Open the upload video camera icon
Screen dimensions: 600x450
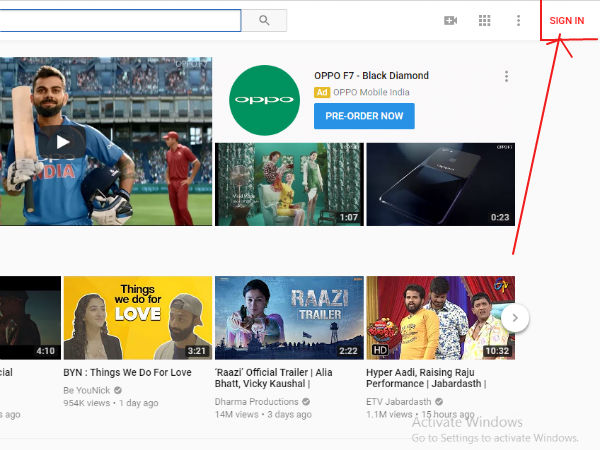click(450, 20)
